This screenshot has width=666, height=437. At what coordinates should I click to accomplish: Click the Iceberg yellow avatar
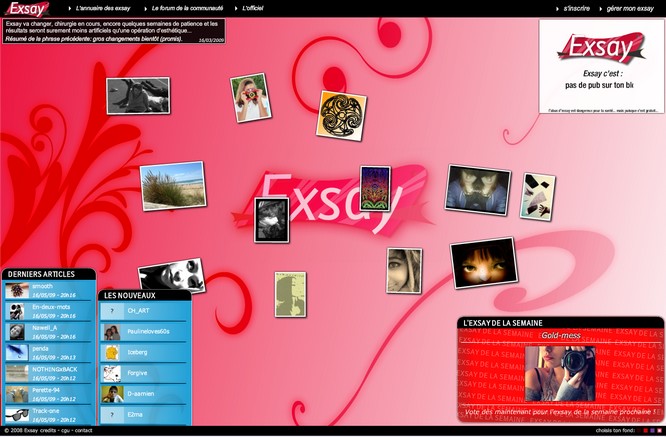[112, 352]
